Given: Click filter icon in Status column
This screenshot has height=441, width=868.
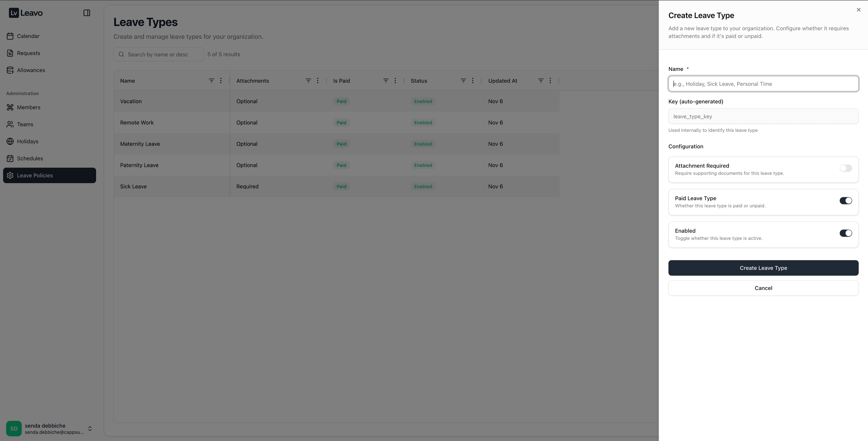Looking at the screenshot, I should point(463,80).
